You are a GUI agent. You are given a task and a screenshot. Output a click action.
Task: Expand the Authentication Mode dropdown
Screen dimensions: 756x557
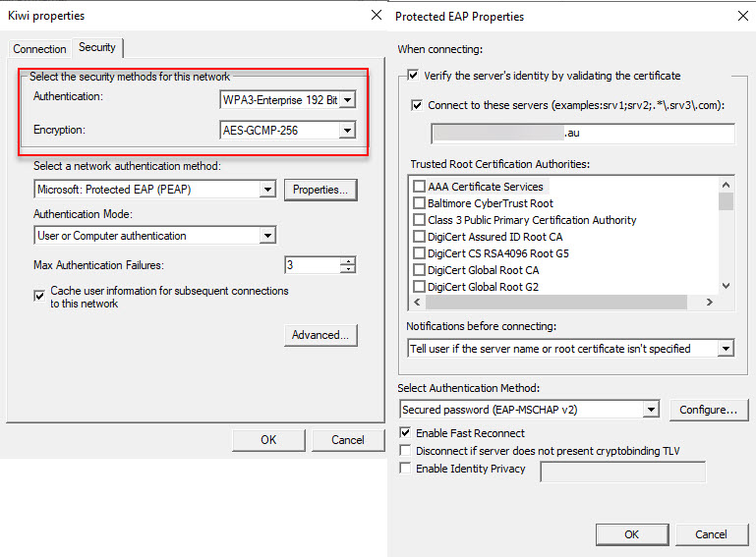coord(267,236)
